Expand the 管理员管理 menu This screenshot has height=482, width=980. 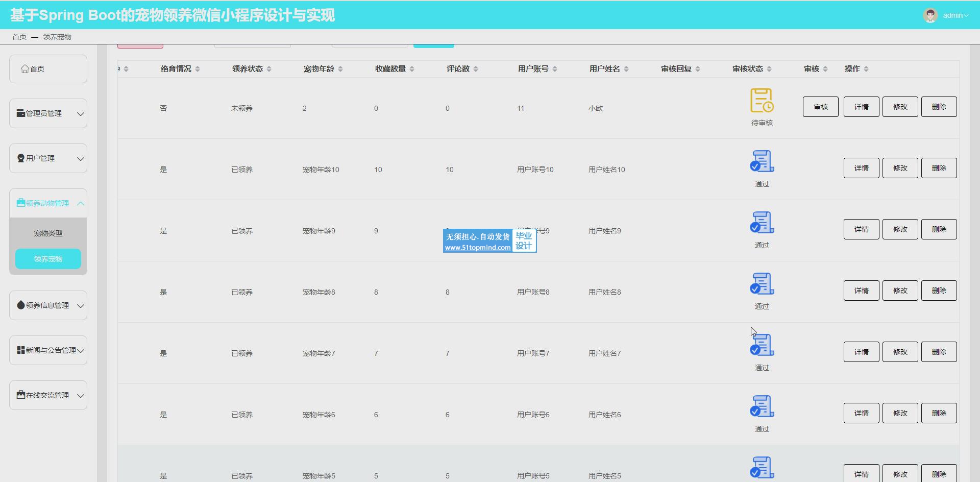[48, 113]
